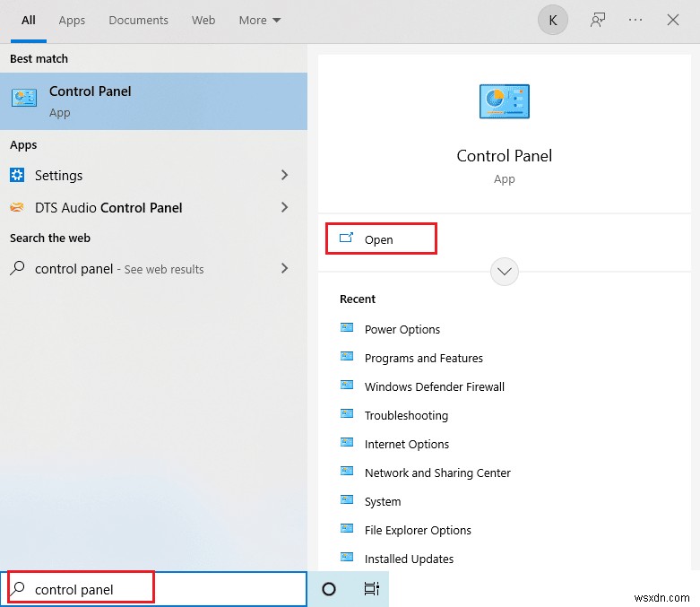
Task: Open the three-dots options menu
Action: 635,20
